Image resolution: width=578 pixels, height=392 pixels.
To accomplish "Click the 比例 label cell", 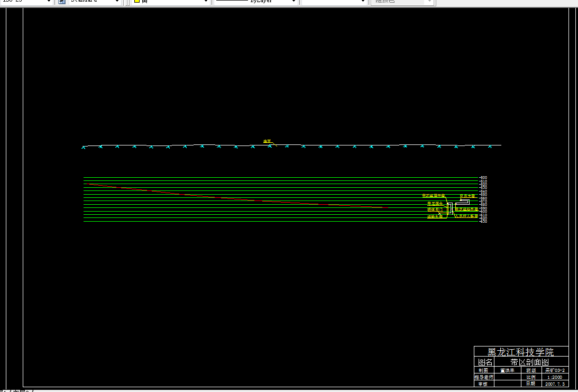I will [x=531, y=377].
